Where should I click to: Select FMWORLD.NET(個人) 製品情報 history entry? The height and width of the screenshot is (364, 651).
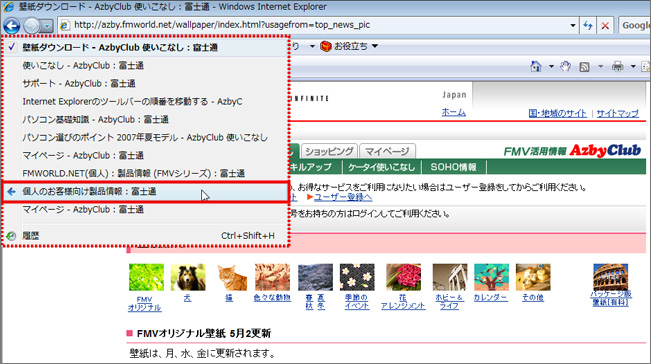(145, 173)
